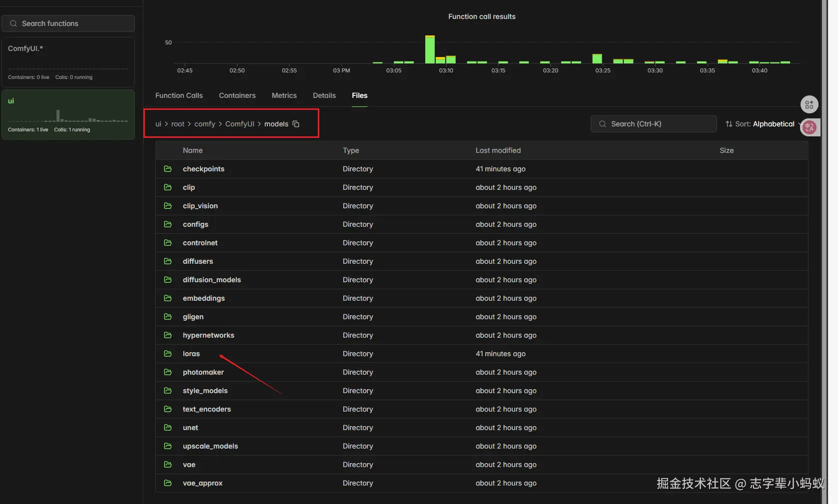
Task: Click the models breadcrumb
Action: pos(276,124)
